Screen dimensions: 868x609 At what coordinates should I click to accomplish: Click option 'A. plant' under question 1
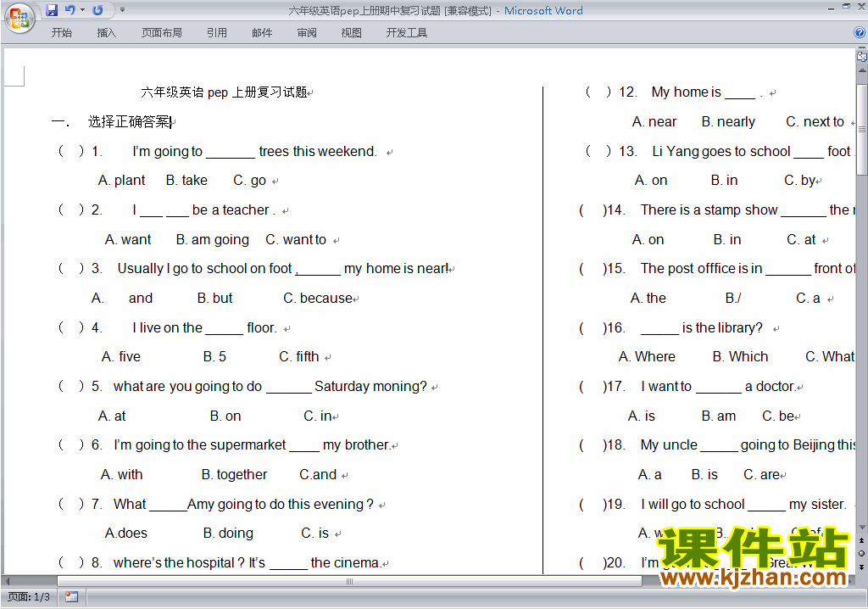pos(121,181)
